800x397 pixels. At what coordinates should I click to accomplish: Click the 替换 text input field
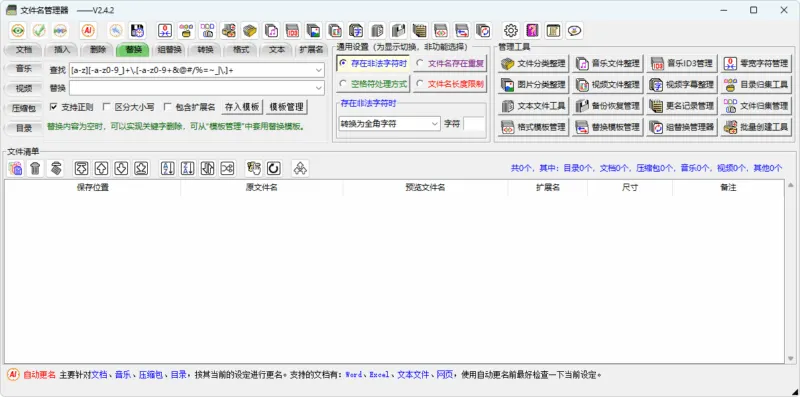[x=192, y=88]
